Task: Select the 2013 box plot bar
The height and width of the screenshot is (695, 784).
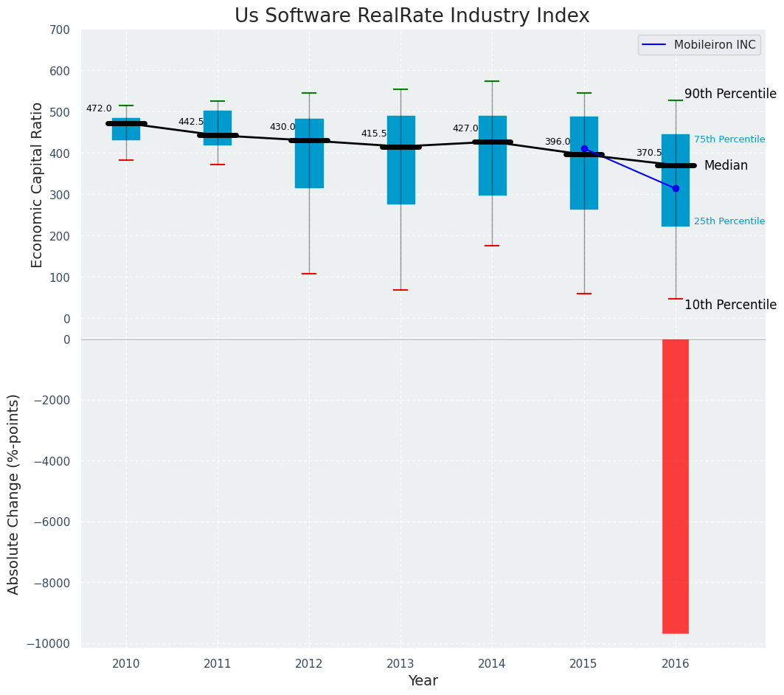Action: pos(401,160)
